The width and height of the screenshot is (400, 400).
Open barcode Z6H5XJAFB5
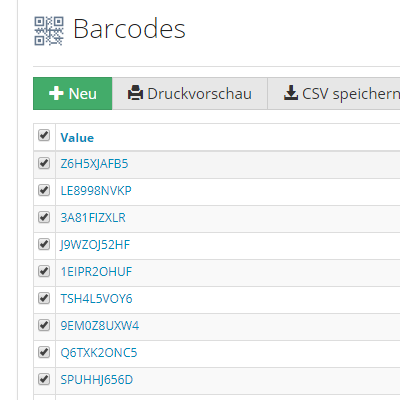tap(94, 164)
